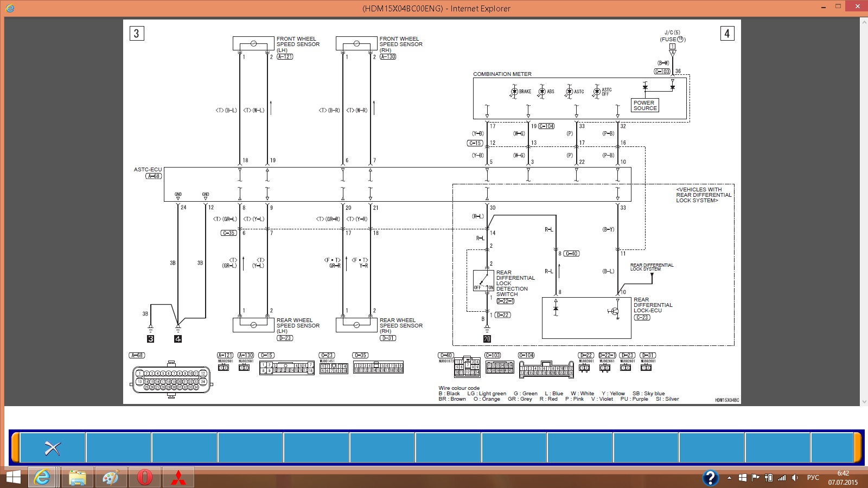This screenshot has height=488, width=868.
Task: Click the blue help question mark icon
Action: tap(710, 478)
